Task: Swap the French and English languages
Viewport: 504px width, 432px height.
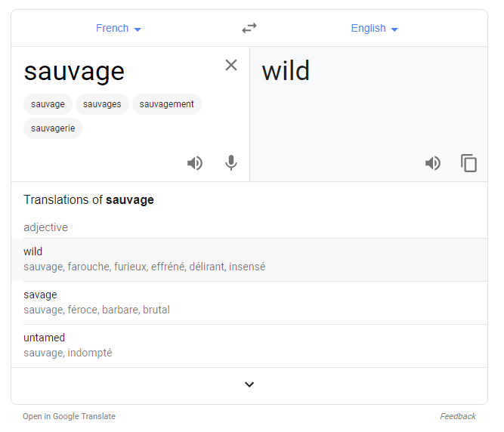Action: tap(249, 28)
